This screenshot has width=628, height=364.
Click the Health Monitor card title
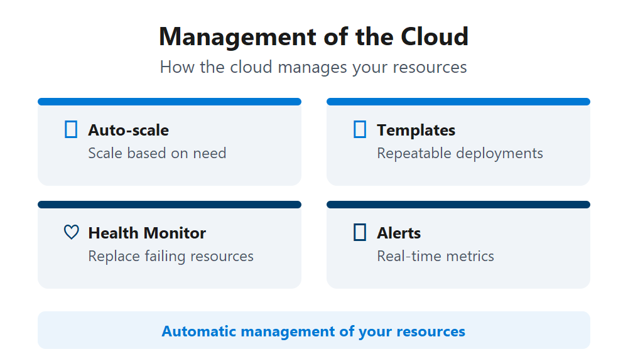tap(148, 232)
